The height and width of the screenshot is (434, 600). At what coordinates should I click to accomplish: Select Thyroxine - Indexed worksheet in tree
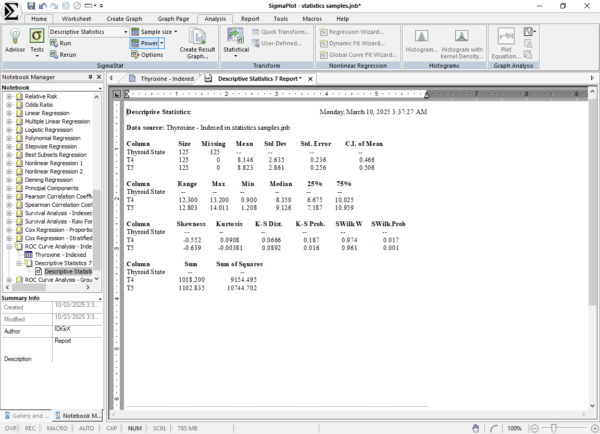(60, 255)
